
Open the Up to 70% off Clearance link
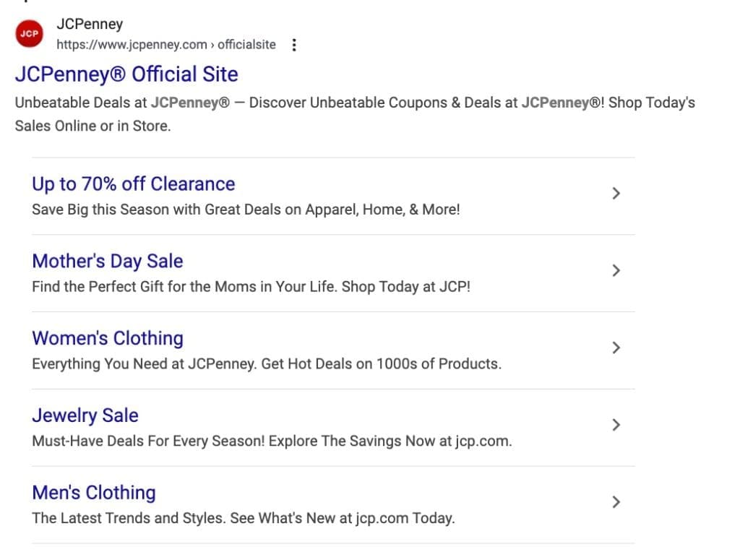[134, 184]
